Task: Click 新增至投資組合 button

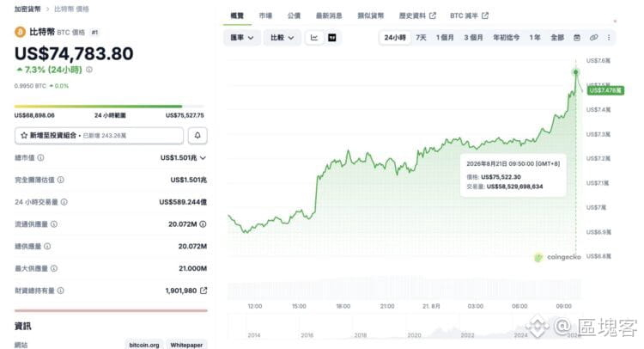Action: click(99, 135)
